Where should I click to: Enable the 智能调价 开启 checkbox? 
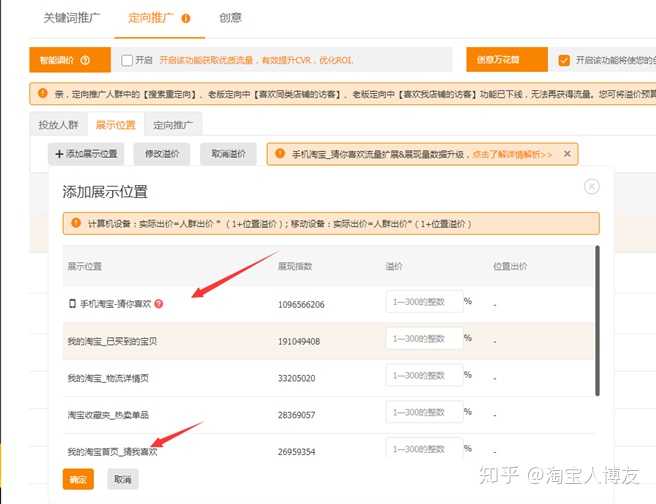click(127, 60)
